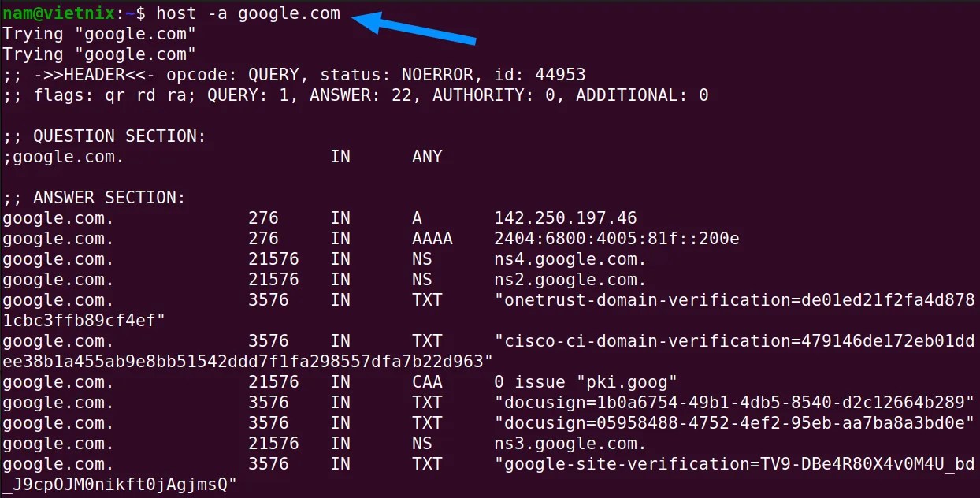Select the onetrust-domain-verification TXT value

click(734, 300)
